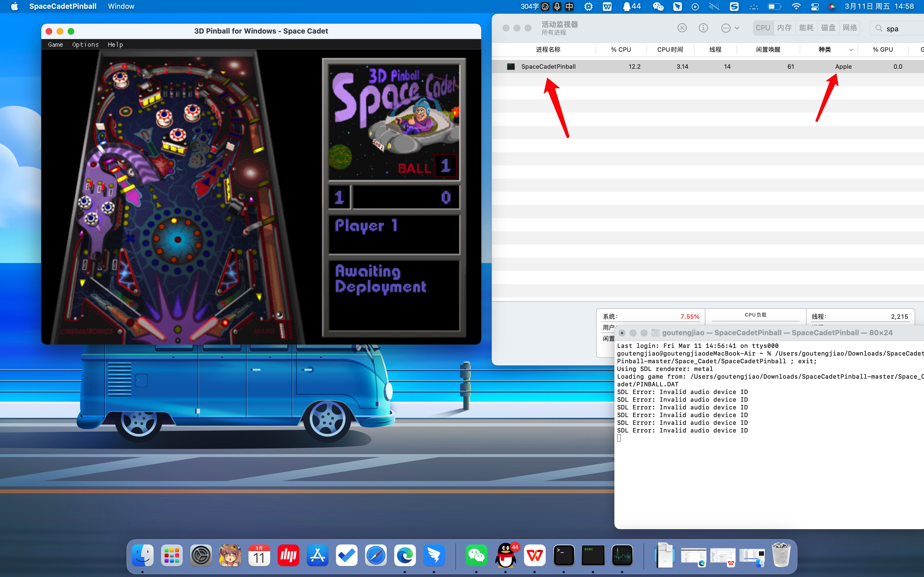Switch to the 能耗 tab

click(806, 28)
